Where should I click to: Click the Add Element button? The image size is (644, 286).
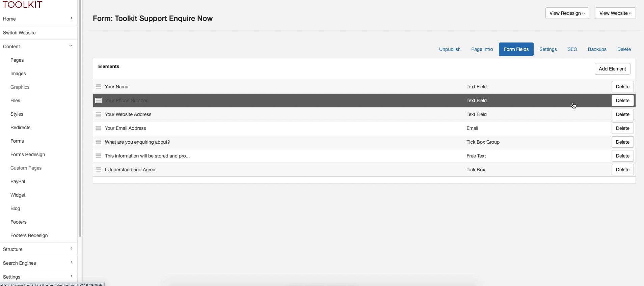[x=612, y=69]
